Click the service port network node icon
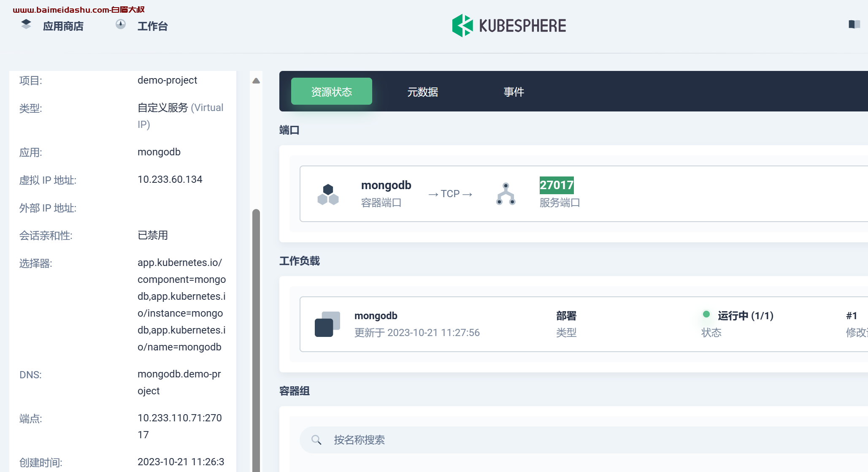Screen dimensions: 868x472 point(506,194)
